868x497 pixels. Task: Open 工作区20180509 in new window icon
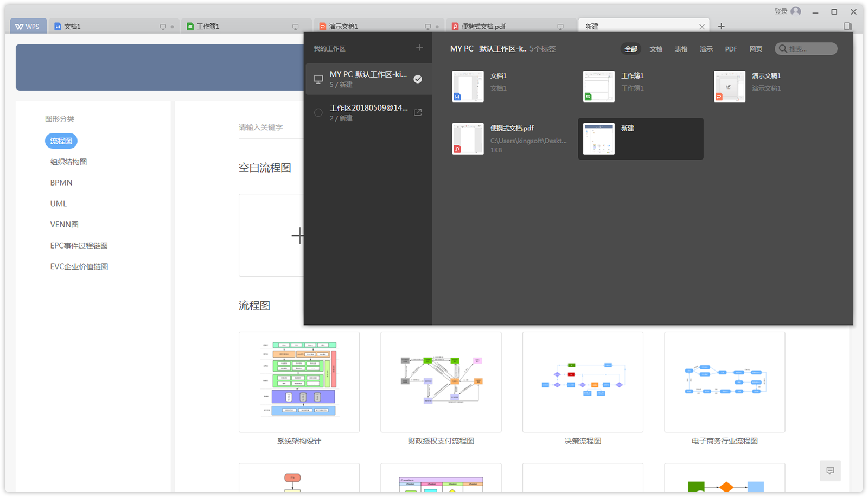point(418,112)
